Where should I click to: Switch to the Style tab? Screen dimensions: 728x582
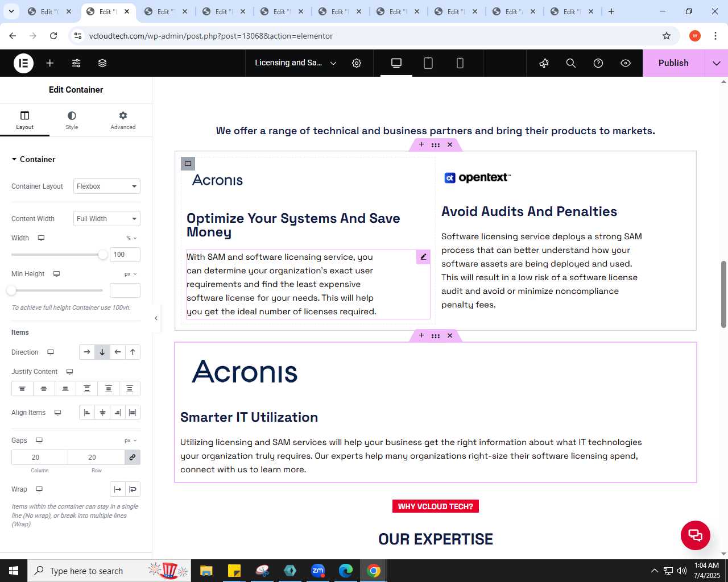[72, 120]
